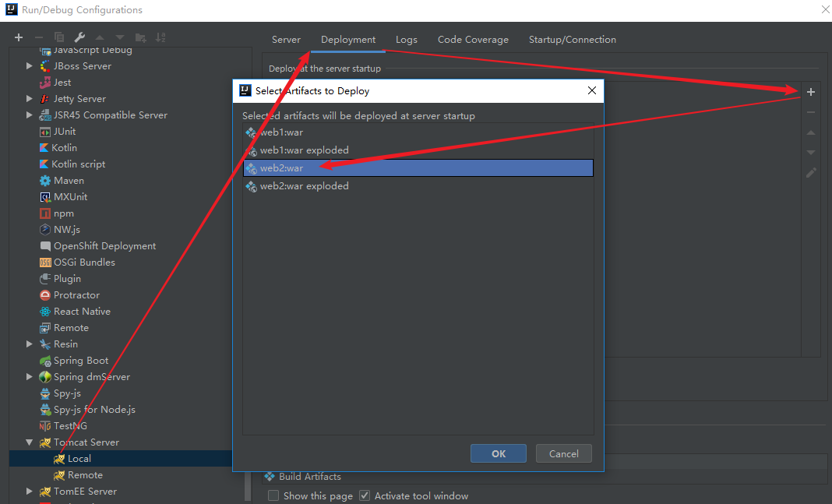Create new folder in configurations toolbar
The width and height of the screenshot is (832, 504).
click(140, 37)
